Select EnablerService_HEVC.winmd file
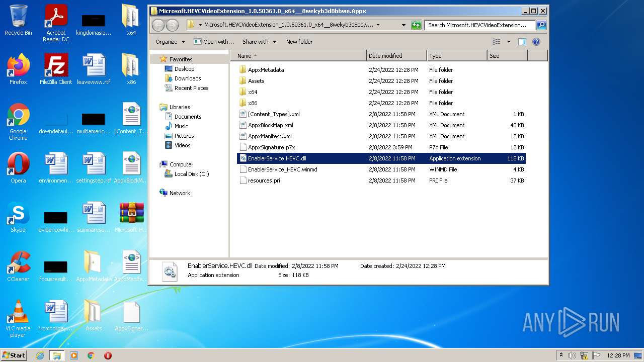644x362 pixels. [381, 169]
